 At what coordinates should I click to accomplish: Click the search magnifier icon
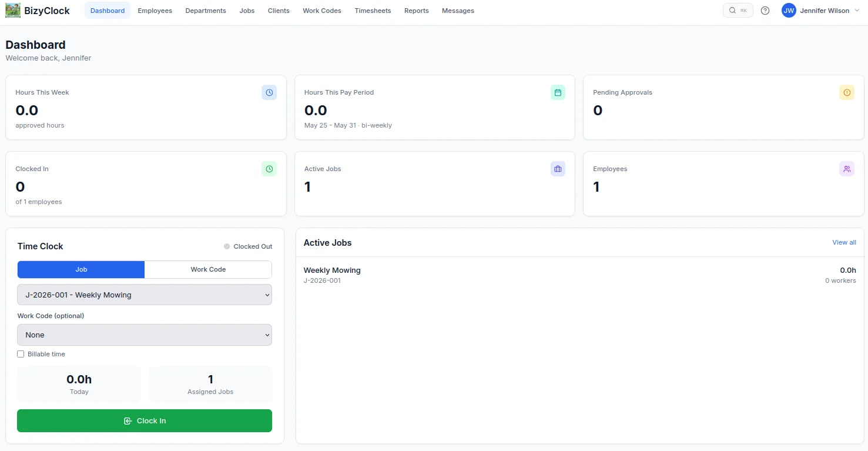(x=732, y=11)
